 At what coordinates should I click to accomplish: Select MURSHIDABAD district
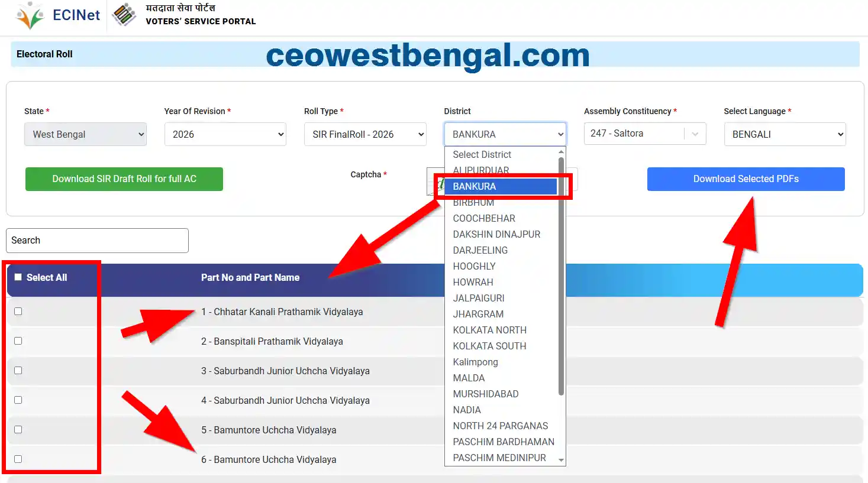(501, 394)
